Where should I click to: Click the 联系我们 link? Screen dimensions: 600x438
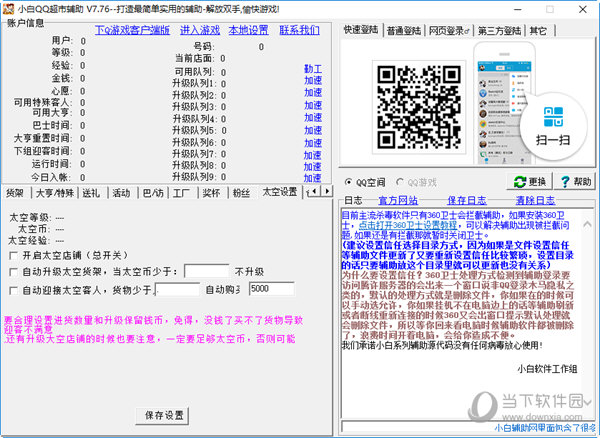299,30
